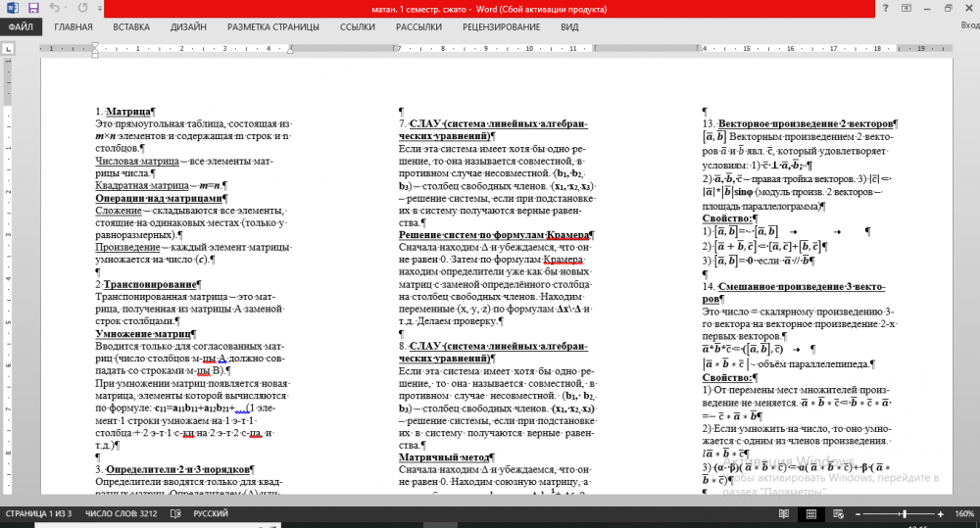Click the Word application icon in title bar
Image resolution: width=980 pixels, height=528 pixels.
pos(13,8)
